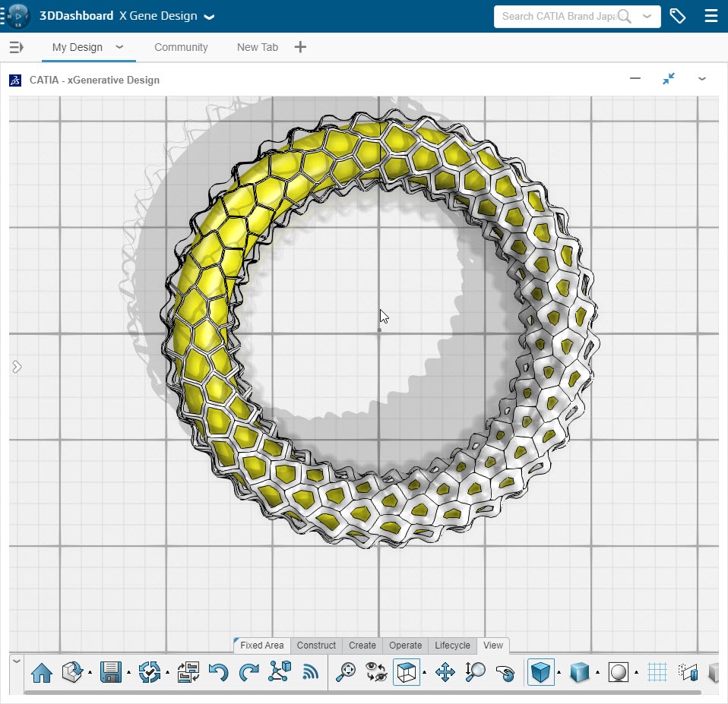Open the Construct toolbar tab
The height and width of the screenshot is (704, 728).
[316, 646]
